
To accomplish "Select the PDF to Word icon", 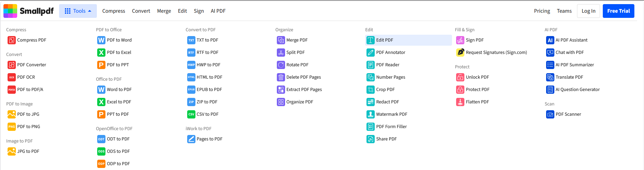I will point(101,40).
